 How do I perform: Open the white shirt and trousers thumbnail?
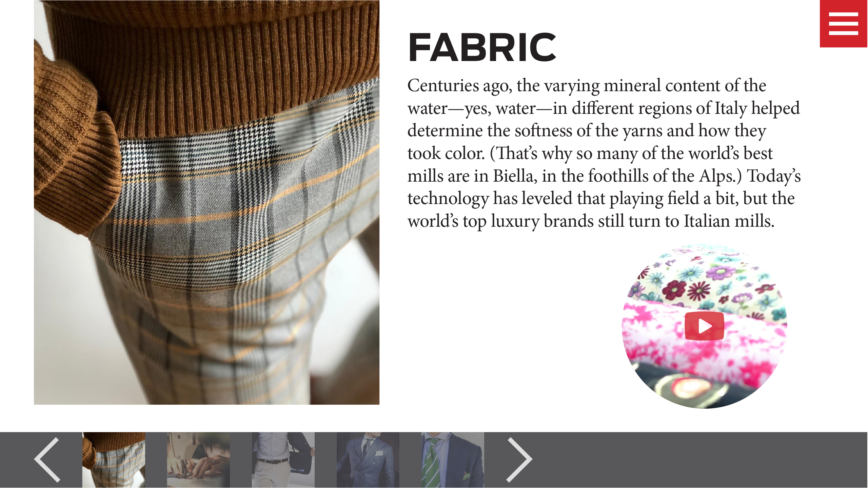[x=283, y=460]
